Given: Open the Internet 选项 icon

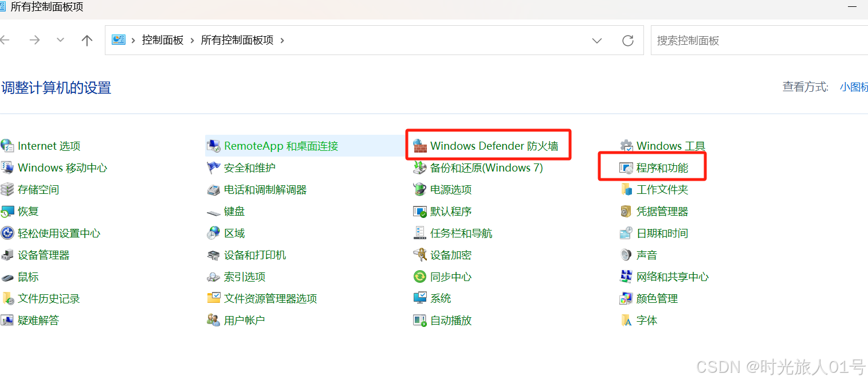Looking at the screenshot, I should [7, 146].
